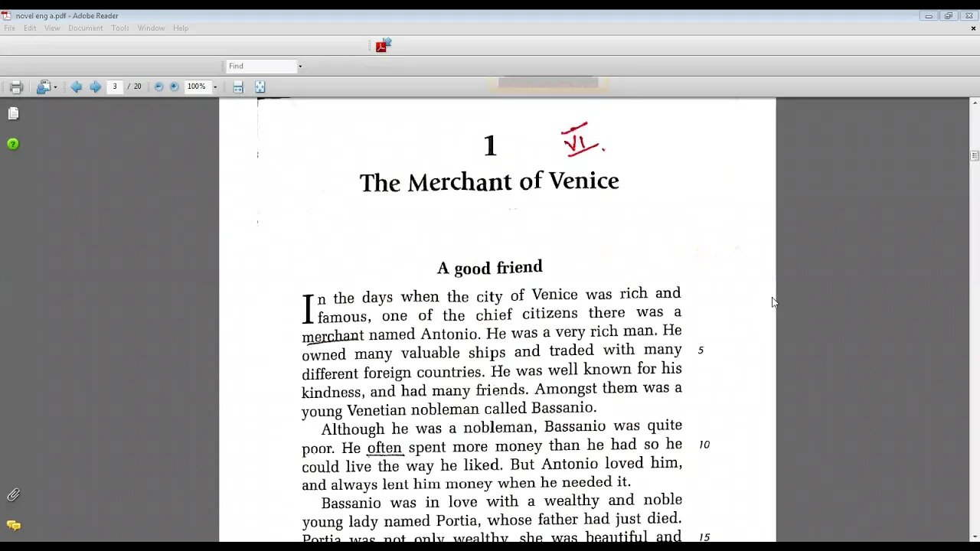Viewport: 980px width, 551px height.
Task: Close the Adobe Reader window
Action: 969,16
